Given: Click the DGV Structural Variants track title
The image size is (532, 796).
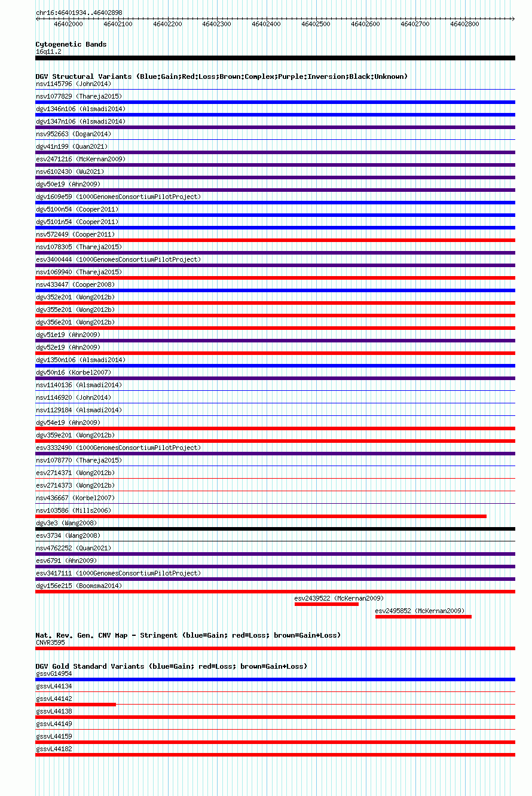Looking at the screenshot, I should pos(222,76).
